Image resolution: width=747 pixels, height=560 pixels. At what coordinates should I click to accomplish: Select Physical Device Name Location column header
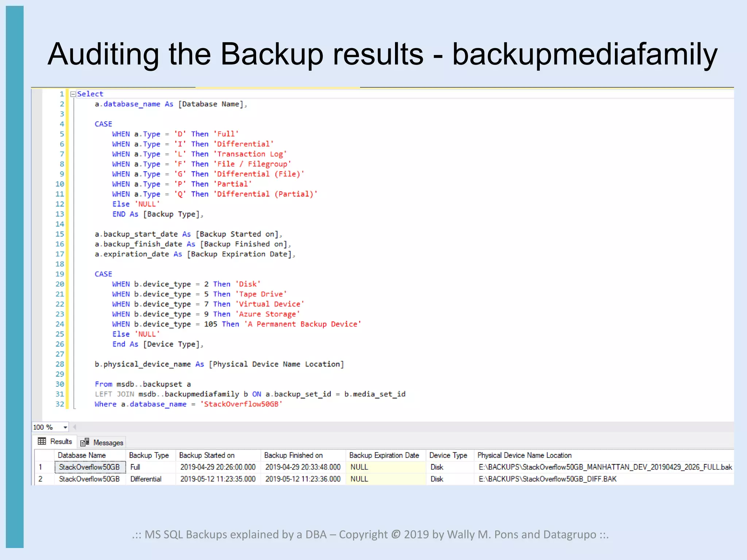coord(604,455)
